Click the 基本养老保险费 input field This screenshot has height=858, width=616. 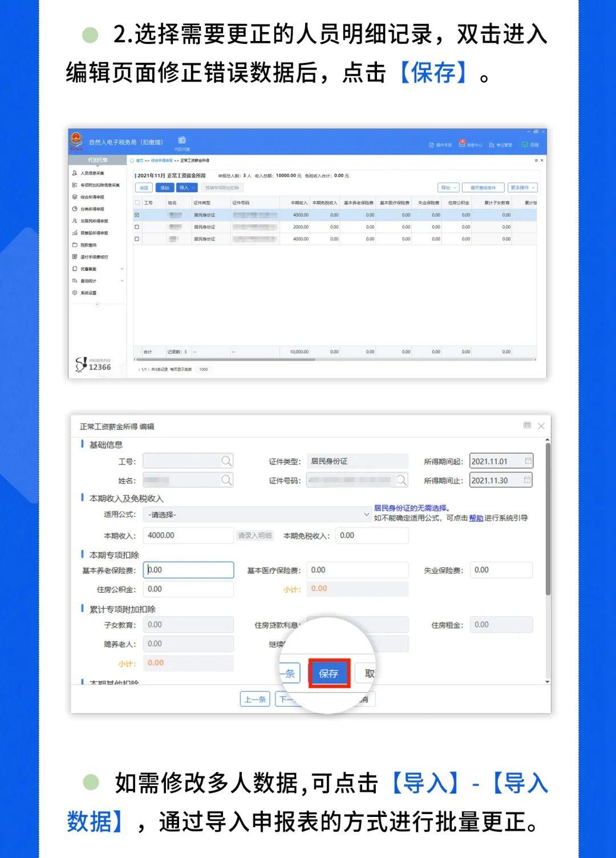[189, 570]
